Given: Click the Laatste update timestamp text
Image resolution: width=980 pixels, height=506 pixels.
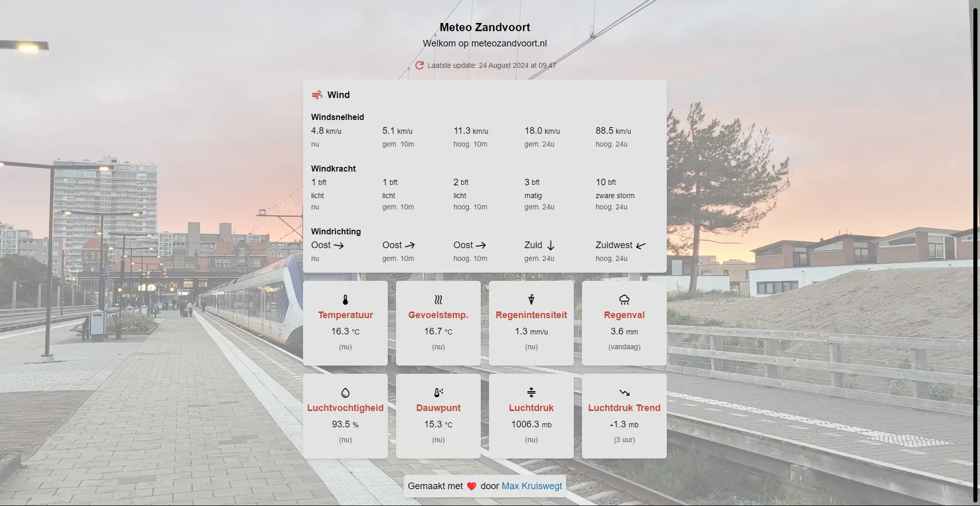Looking at the screenshot, I should coord(492,65).
